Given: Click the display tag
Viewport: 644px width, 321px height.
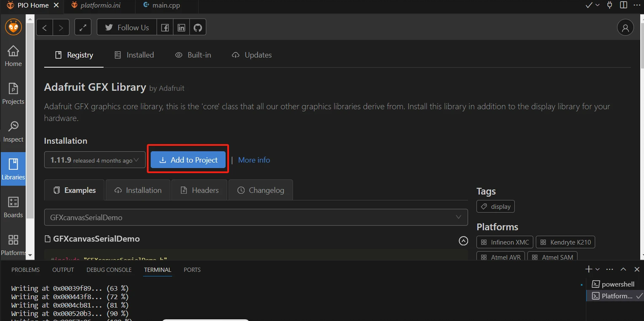Looking at the screenshot, I should click(495, 206).
